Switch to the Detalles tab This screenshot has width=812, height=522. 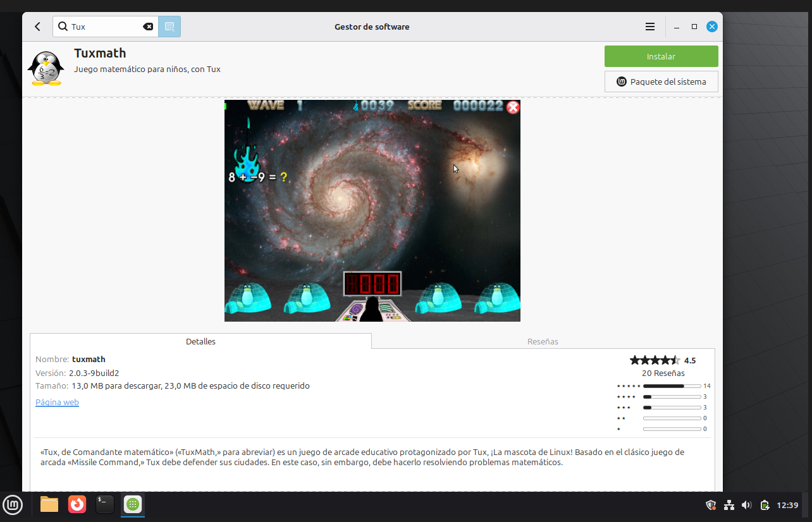point(200,341)
